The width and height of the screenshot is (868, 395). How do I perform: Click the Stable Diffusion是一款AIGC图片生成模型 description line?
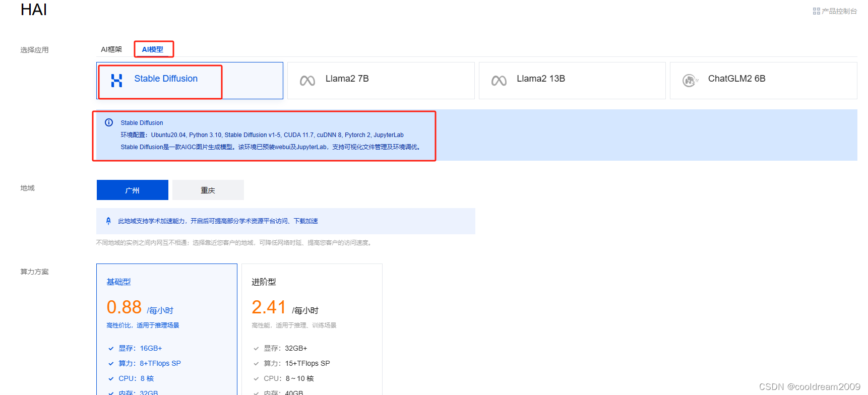271,147
